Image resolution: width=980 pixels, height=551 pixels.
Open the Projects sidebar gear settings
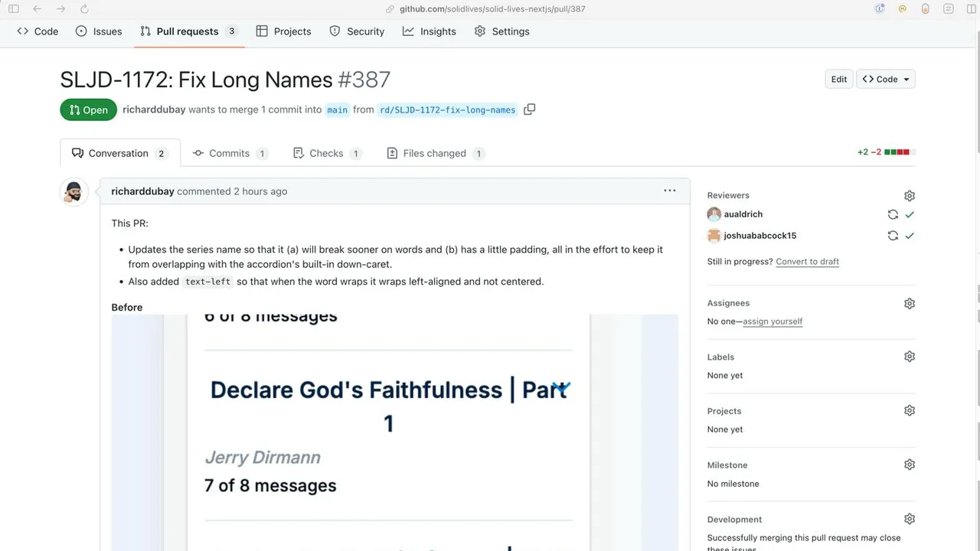click(910, 410)
